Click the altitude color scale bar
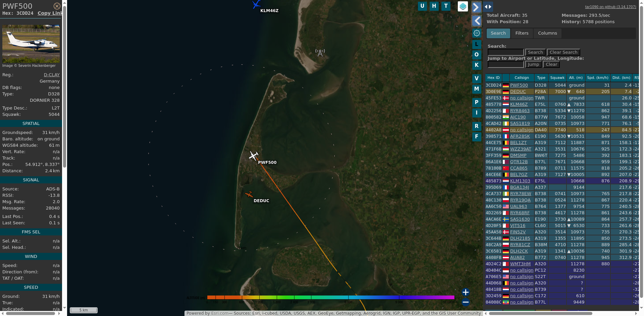 tap(330, 297)
